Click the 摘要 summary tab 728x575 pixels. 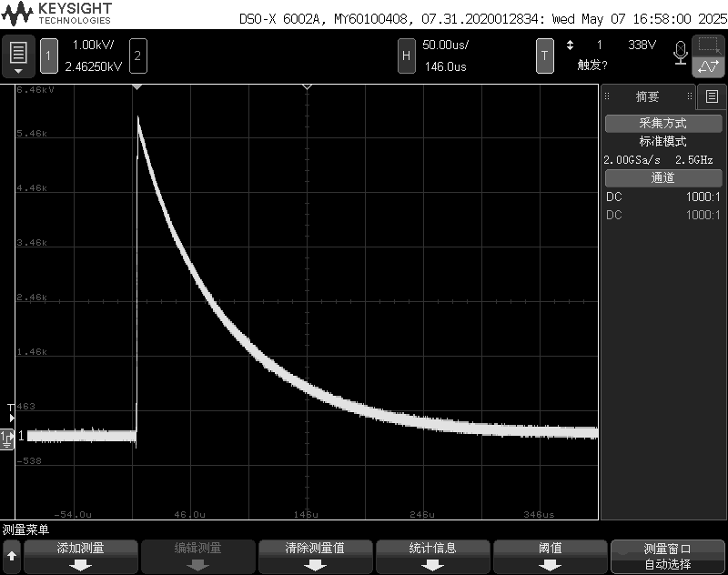[647, 96]
